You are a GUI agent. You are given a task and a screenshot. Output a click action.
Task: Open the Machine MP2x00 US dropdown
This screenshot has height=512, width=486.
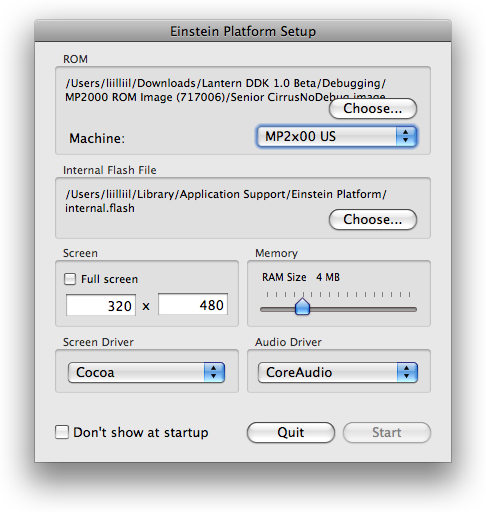(337, 136)
